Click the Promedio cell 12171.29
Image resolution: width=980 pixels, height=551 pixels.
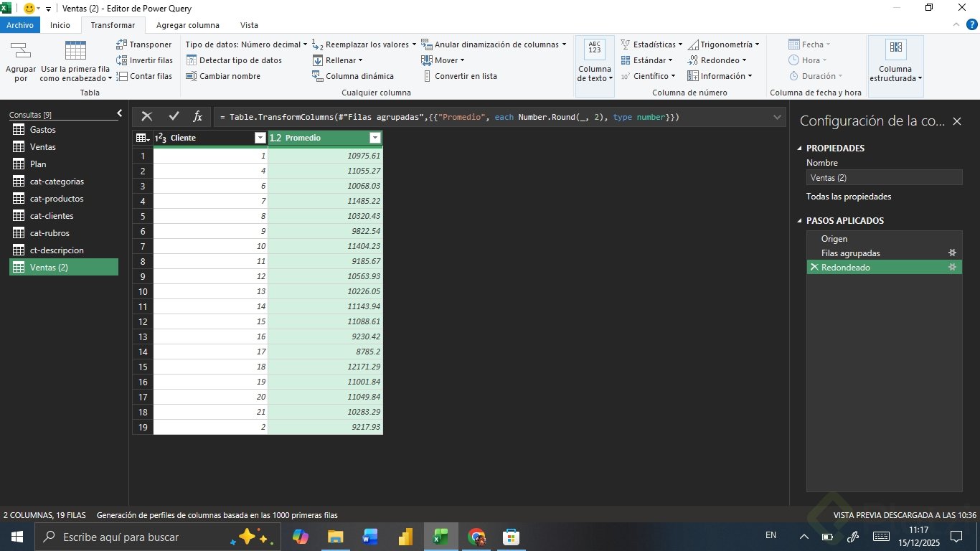click(326, 367)
